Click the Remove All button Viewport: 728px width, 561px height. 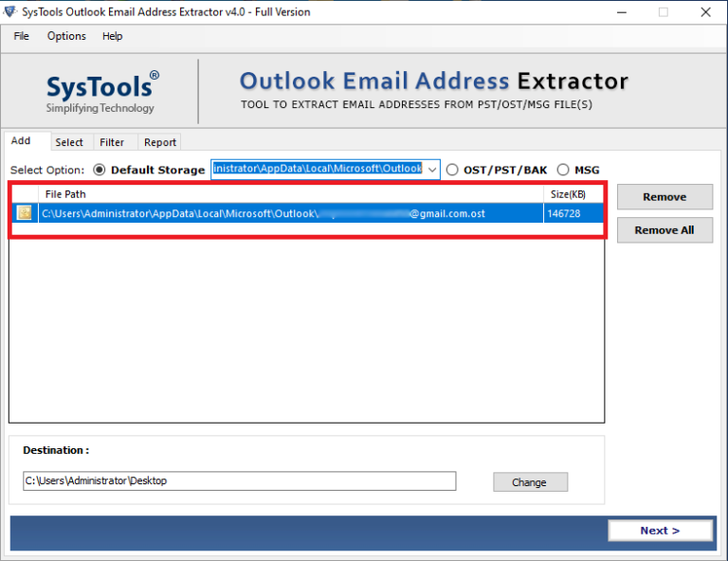point(664,230)
